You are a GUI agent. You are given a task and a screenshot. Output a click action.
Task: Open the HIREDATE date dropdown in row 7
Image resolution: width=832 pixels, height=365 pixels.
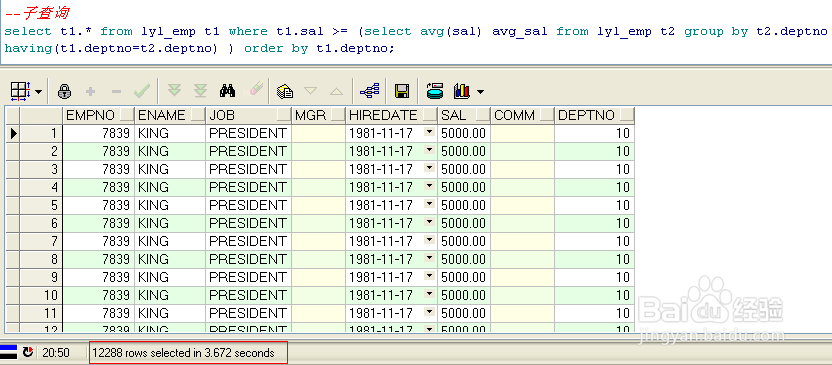tap(429, 240)
